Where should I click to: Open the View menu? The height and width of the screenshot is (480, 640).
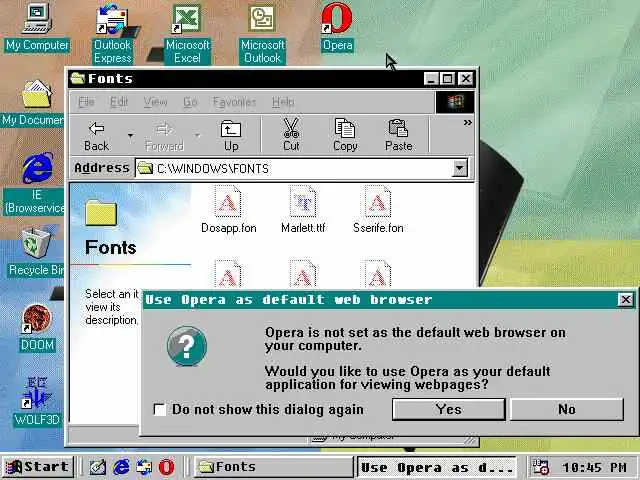point(155,102)
